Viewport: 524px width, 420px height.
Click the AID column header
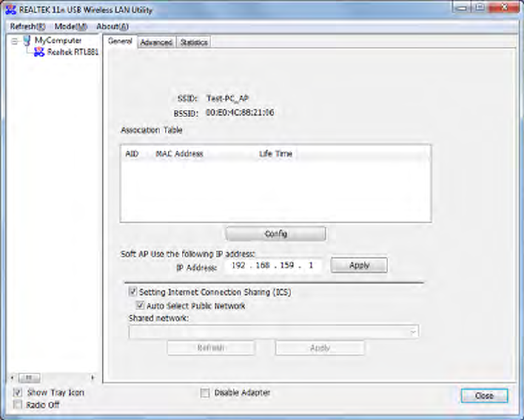132,154
